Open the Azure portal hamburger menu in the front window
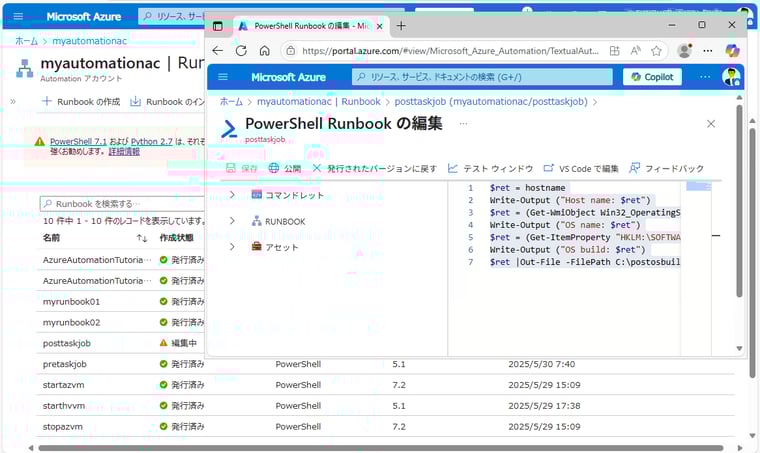Viewport: 760px width, 453px height. tap(223, 77)
